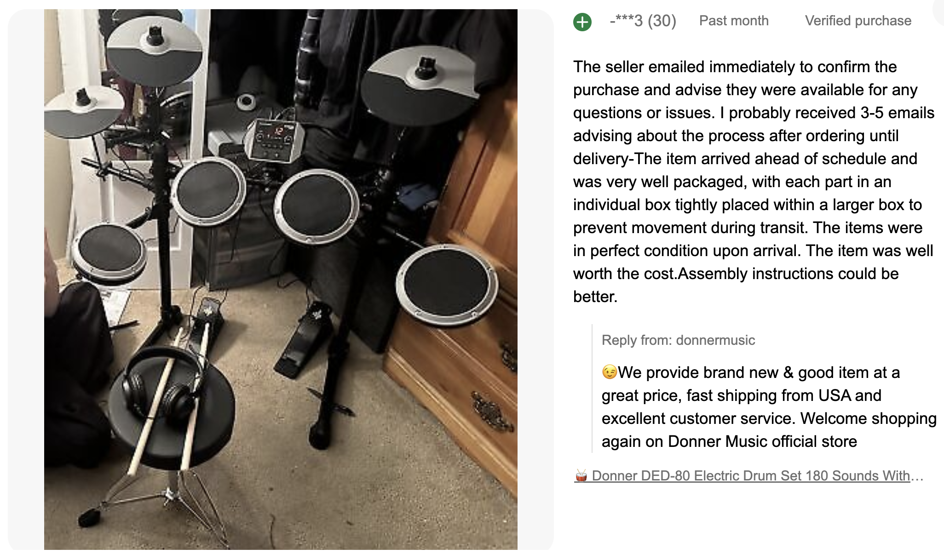Screen dimensions: 944x560
Task: Click the drum emoji before the product link
Action: coord(581,475)
